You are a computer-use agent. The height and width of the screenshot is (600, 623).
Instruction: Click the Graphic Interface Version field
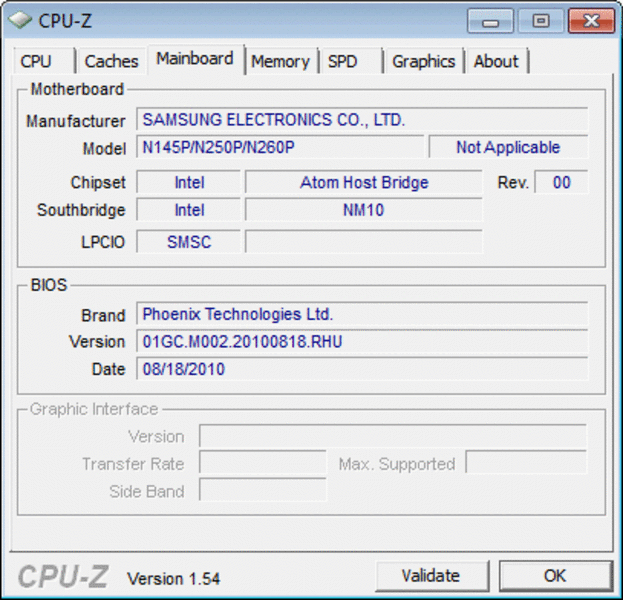tap(393, 436)
